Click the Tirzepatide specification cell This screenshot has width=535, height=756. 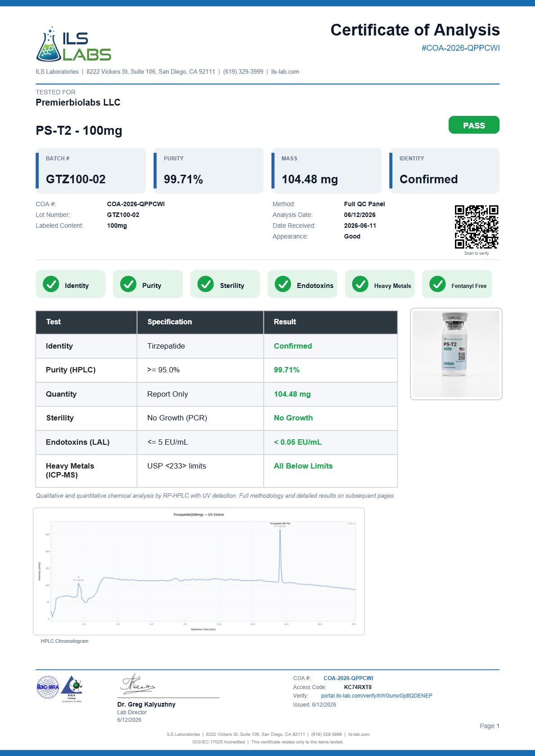tap(200, 346)
